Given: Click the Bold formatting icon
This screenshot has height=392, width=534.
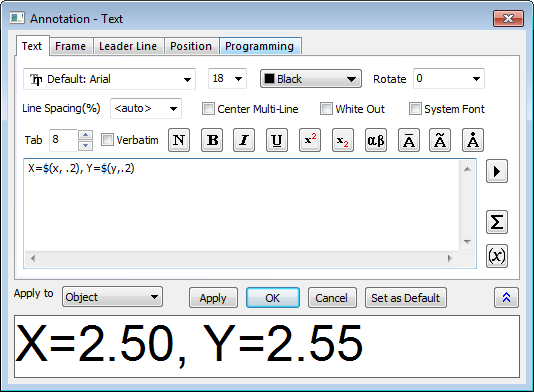Looking at the screenshot, I should point(212,140).
